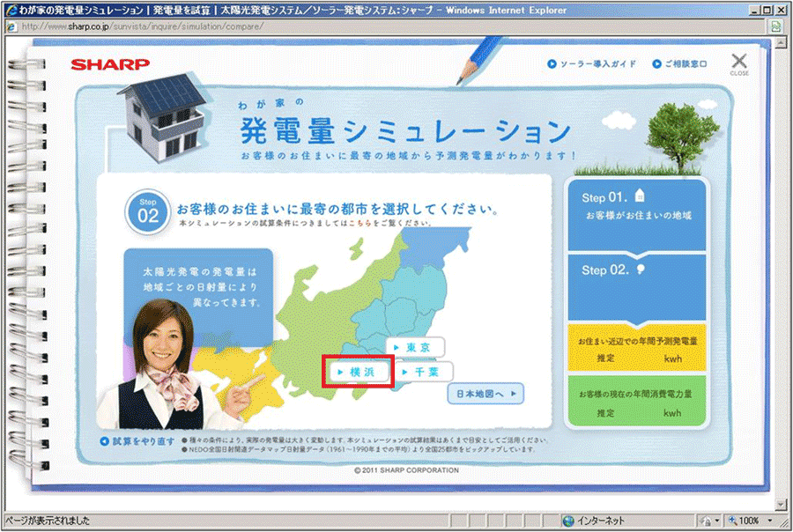Click the ページが表示されました status text

click(48, 521)
